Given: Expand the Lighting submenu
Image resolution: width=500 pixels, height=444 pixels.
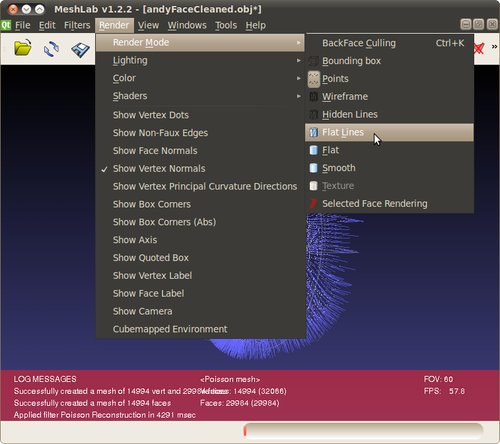Looking at the screenshot, I should (200, 60).
